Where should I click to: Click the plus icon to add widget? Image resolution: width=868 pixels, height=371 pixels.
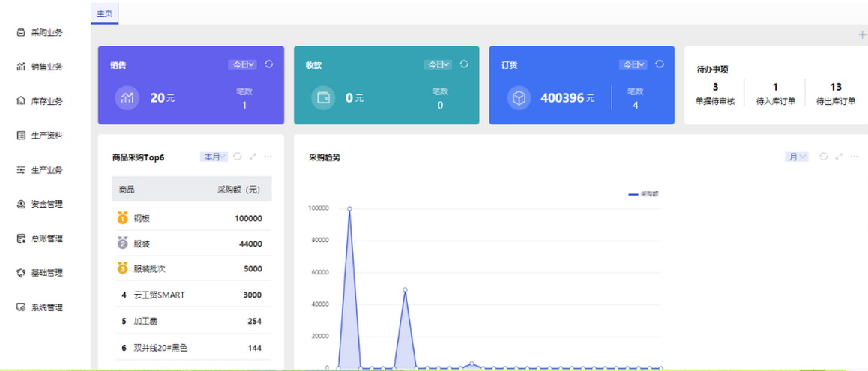(862, 35)
